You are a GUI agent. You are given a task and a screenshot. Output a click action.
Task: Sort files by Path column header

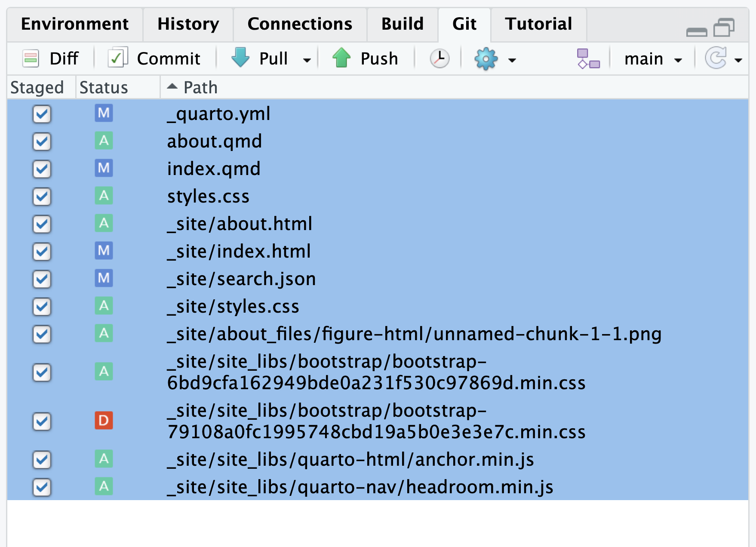point(200,87)
